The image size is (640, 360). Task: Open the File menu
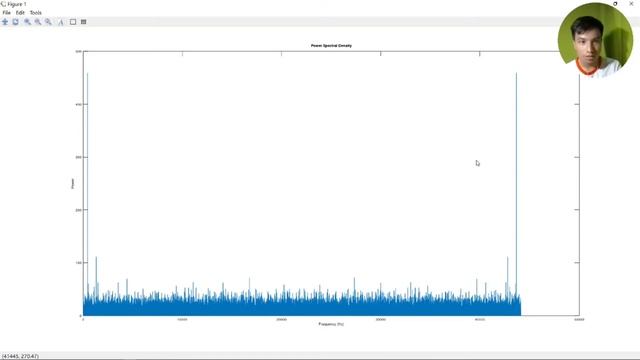tap(7, 13)
